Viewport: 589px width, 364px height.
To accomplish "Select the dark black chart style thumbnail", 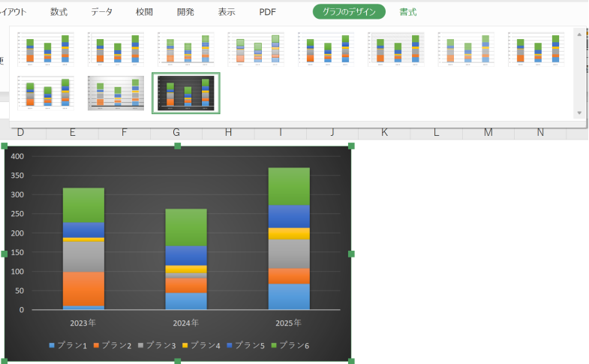I will [186, 93].
